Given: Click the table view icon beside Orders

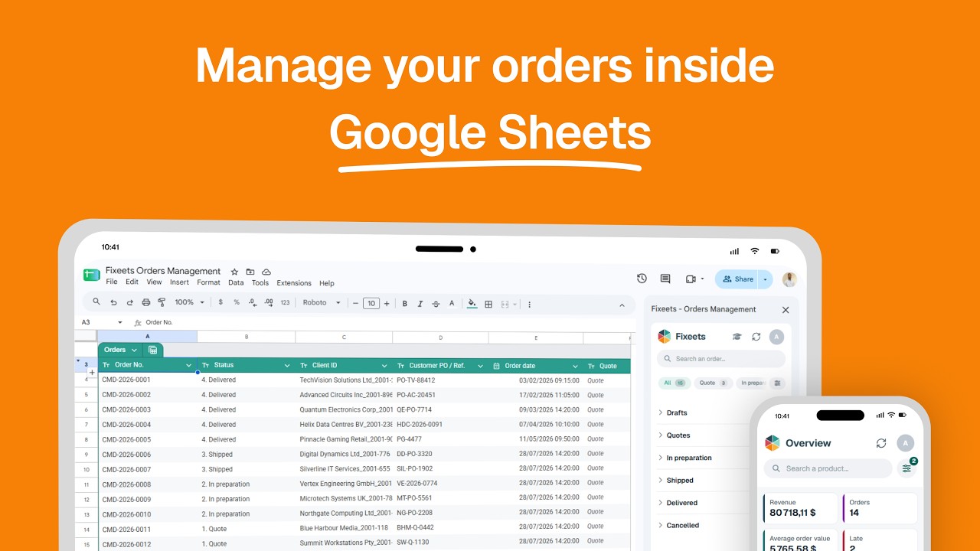Looking at the screenshot, I should [x=152, y=350].
